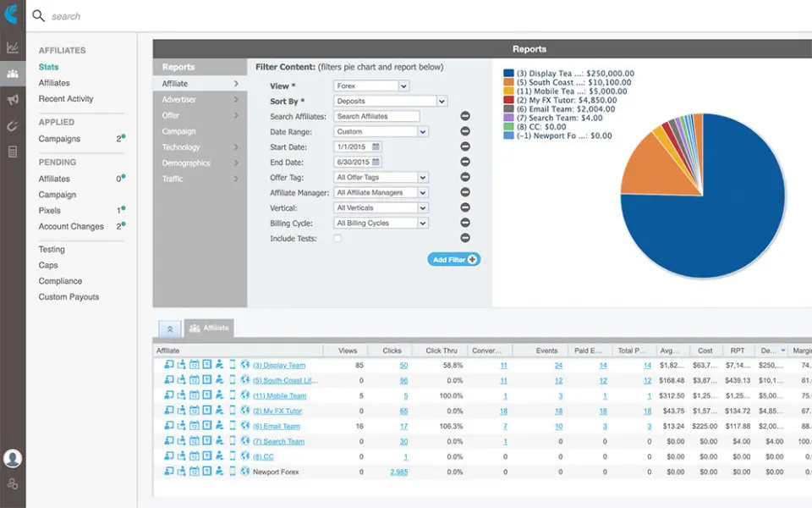Screen dimensions: 812x508
Task: Click the remove filter circle beside Offer Tag
Action: click(464, 177)
